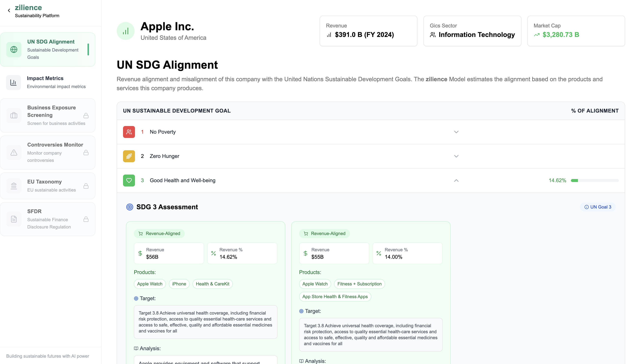Image resolution: width=636 pixels, height=364 pixels.
Task: Click the Market Cap card
Action: click(576, 31)
